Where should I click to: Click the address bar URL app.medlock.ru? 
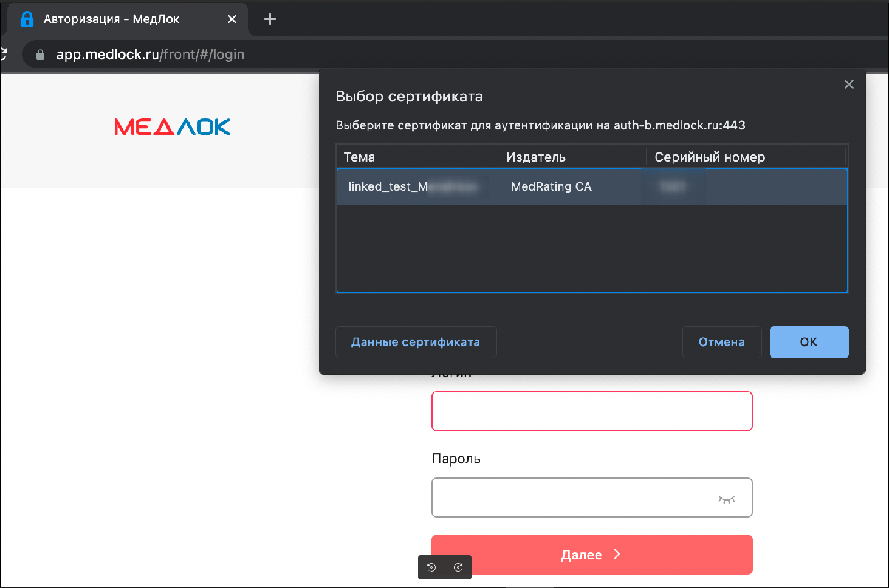click(150, 55)
